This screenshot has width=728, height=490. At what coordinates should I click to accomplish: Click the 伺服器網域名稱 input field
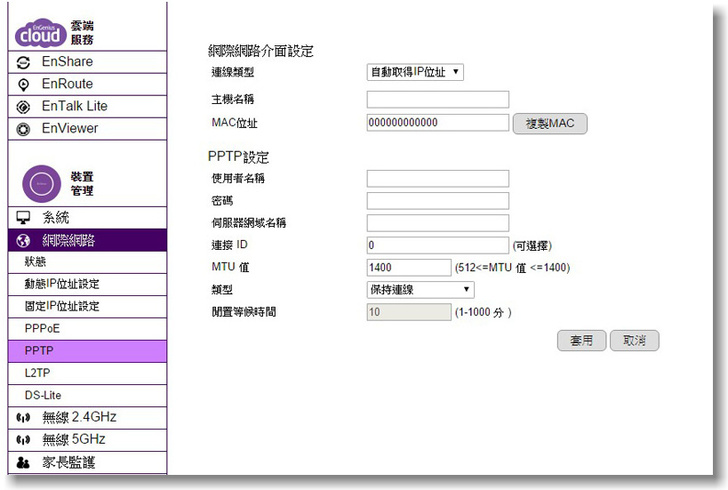(x=438, y=223)
